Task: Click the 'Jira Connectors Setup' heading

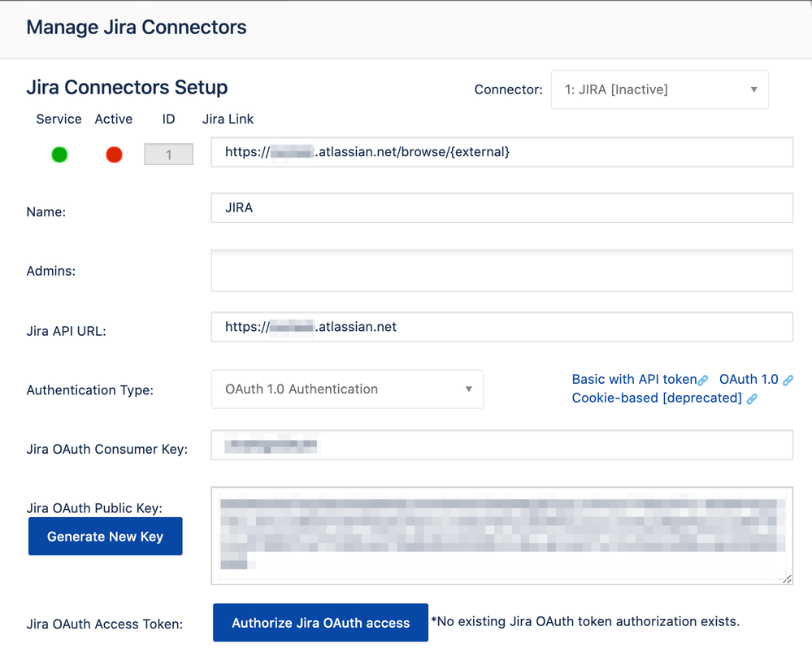Action: pyautogui.click(x=127, y=87)
